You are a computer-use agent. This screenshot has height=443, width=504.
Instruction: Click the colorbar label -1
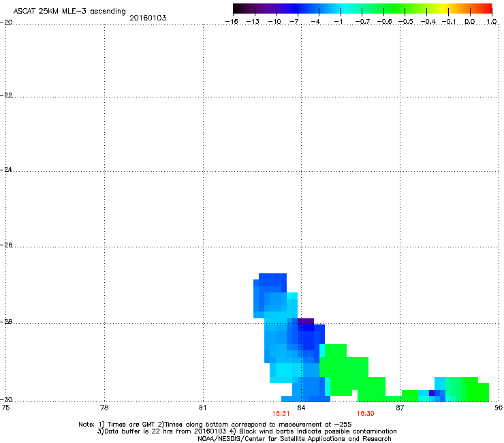338,22
